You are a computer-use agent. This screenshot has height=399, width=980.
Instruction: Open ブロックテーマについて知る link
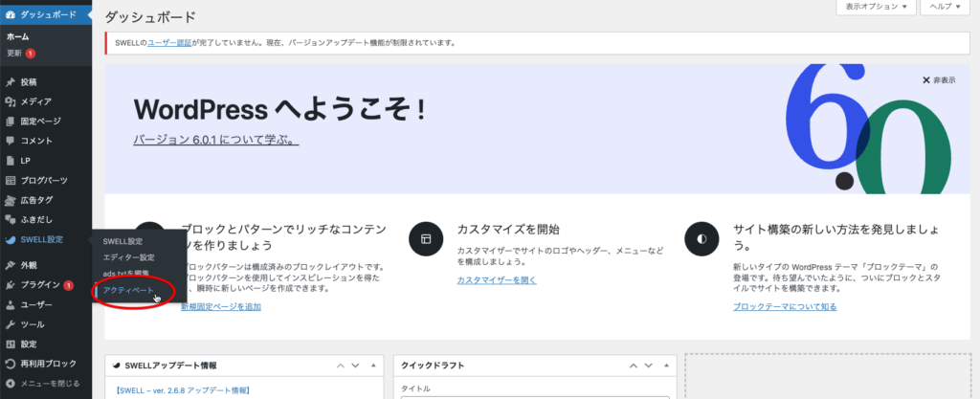(785, 306)
